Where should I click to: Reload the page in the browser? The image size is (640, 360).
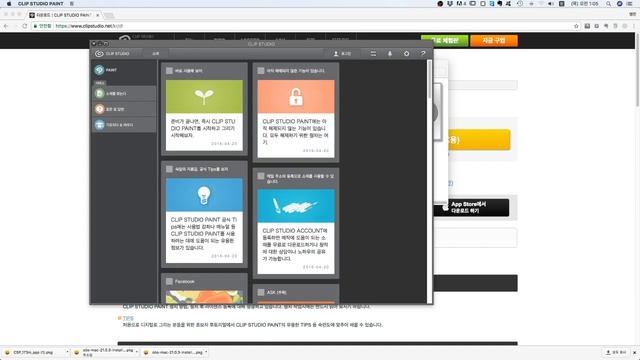click(x=24, y=26)
